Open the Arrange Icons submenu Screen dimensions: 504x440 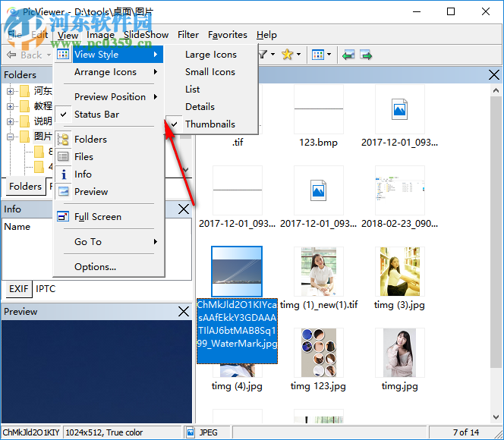(109, 72)
